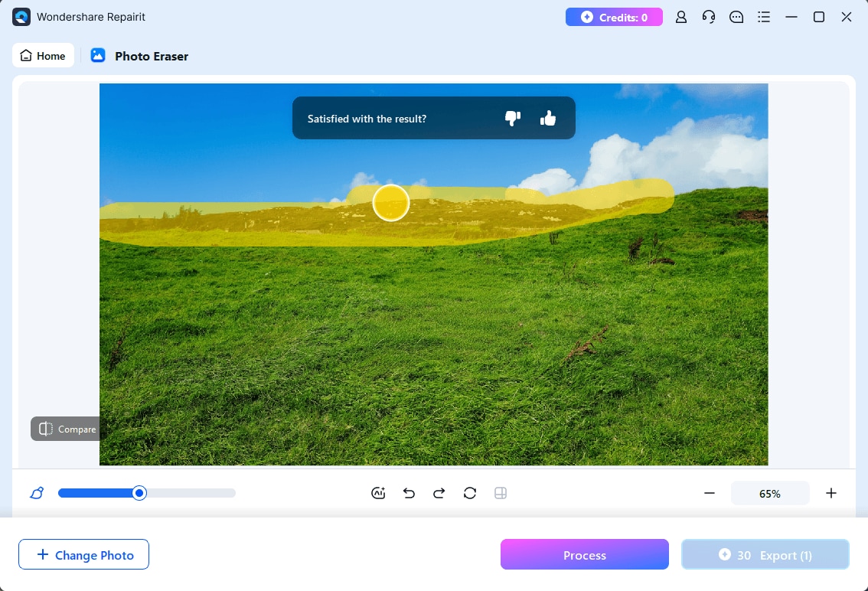The image size is (868, 591).
Task: Reset the image with refresh icon
Action: (470, 493)
